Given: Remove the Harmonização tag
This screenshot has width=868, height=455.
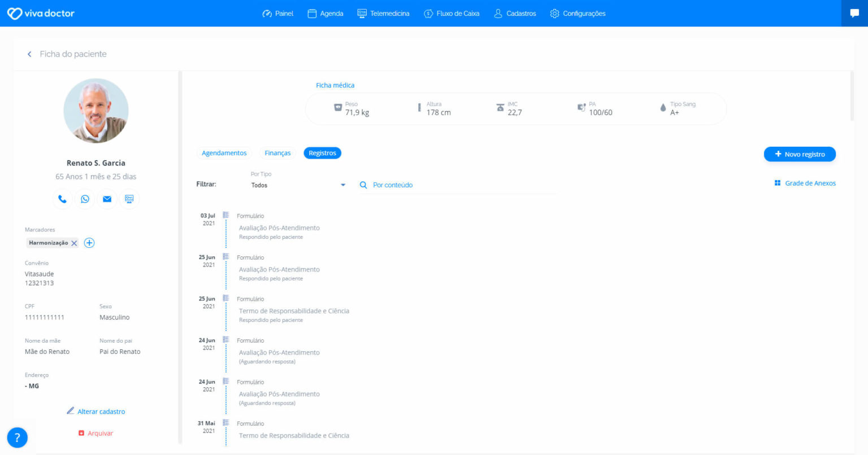Looking at the screenshot, I should [x=74, y=243].
